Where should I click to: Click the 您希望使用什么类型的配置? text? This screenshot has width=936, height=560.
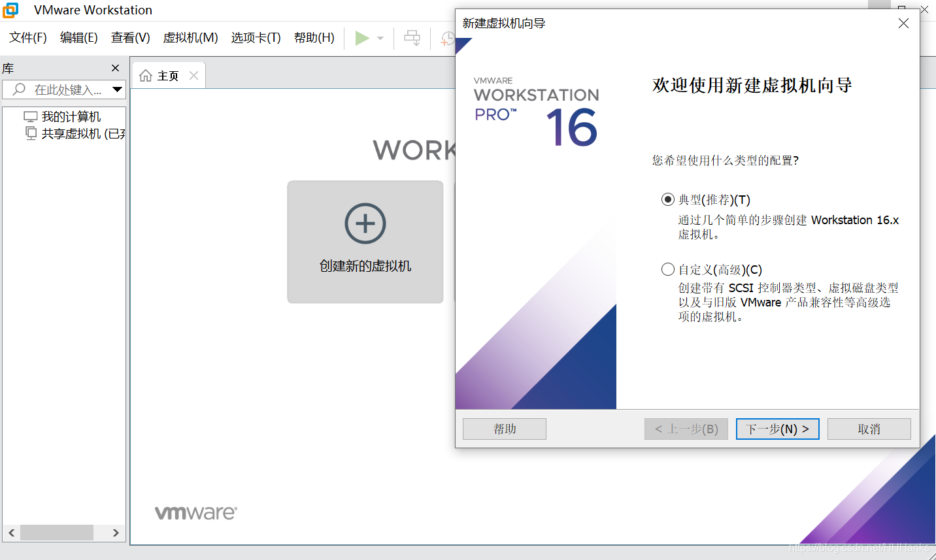click(x=725, y=160)
